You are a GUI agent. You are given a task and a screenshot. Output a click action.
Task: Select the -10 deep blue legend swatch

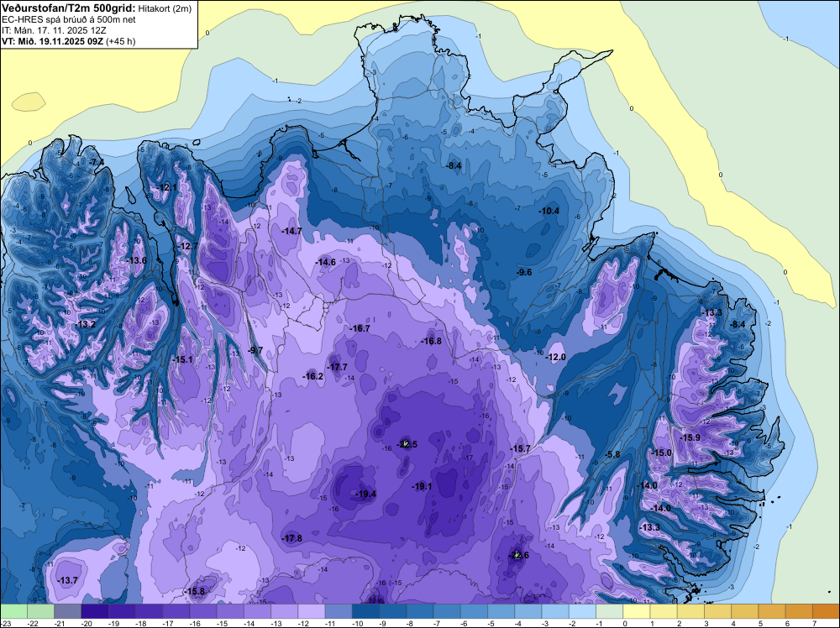point(366,611)
